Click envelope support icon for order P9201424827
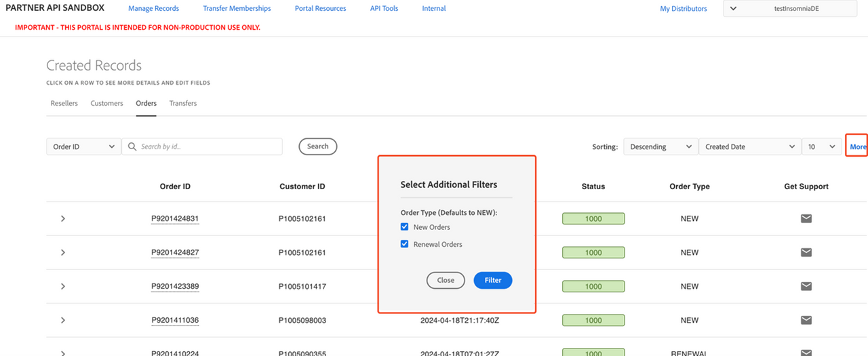 (806, 252)
